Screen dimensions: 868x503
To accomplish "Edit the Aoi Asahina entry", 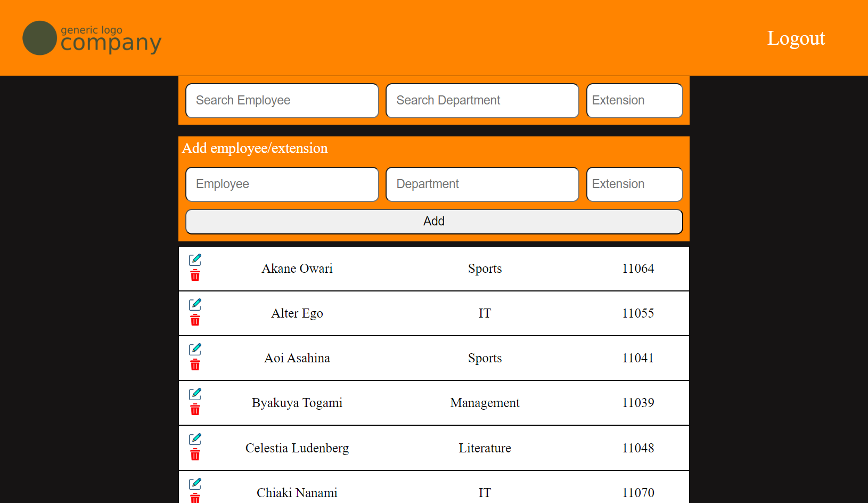I will pos(195,349).
